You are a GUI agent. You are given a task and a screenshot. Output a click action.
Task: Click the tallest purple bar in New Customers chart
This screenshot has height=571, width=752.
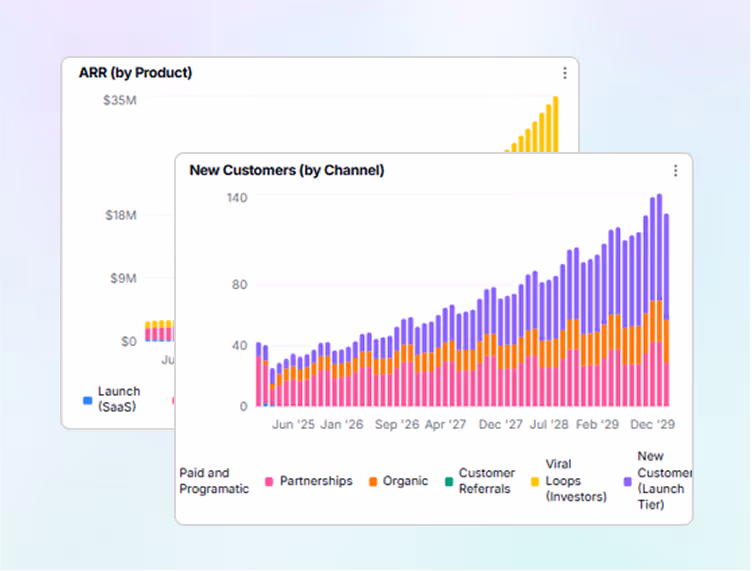pyautogui.click(x=659, y=247)
